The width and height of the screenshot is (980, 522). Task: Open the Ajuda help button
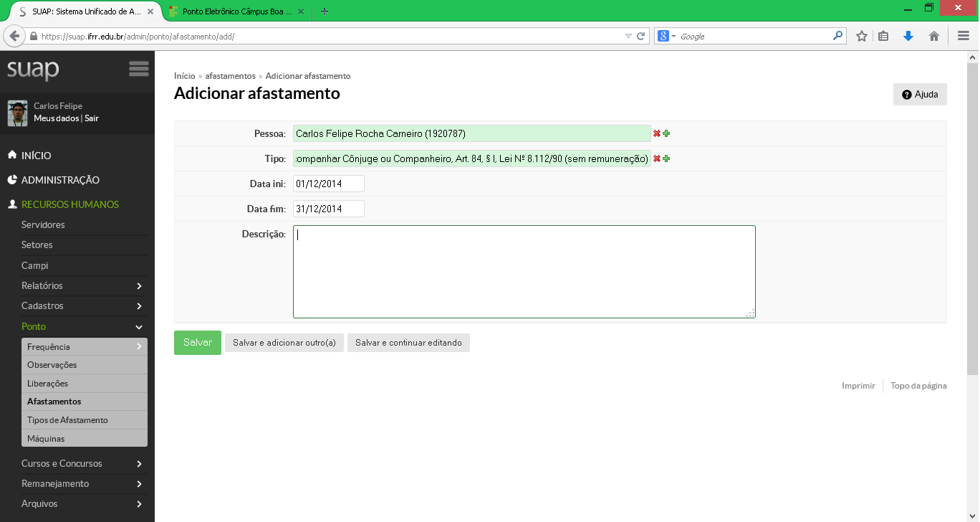pos(920,95)
